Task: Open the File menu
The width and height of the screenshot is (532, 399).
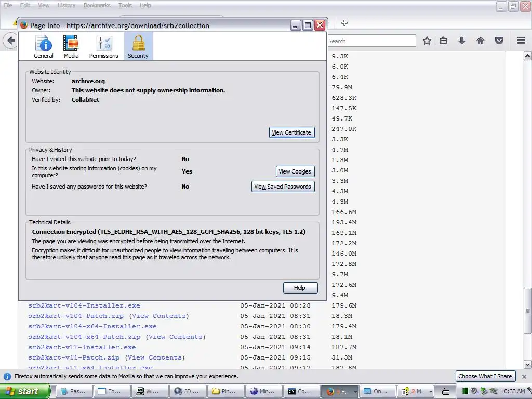Action: point(8,5)
